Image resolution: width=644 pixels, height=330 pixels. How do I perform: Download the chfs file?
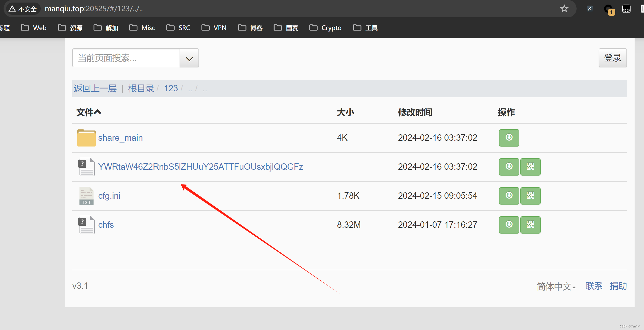pyautogui.click(x=509, y=225)
